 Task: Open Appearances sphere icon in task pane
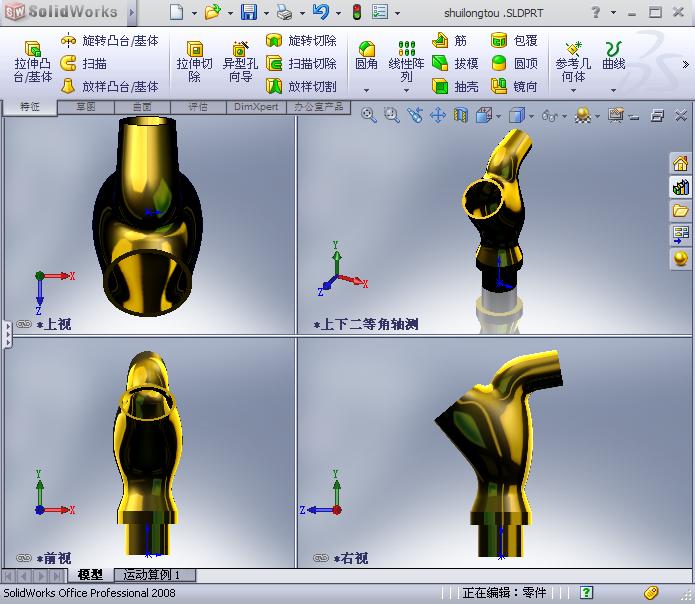click(680, 258)
